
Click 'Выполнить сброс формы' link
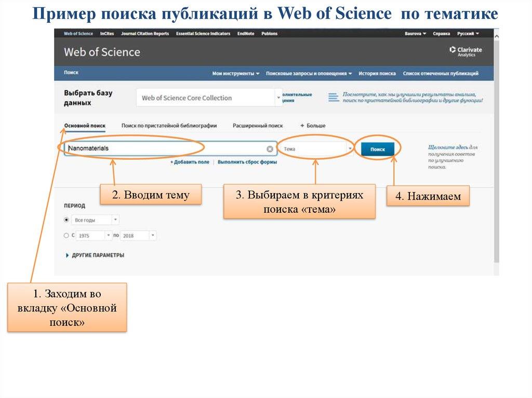pyautogui.click(x=247, y=162)
